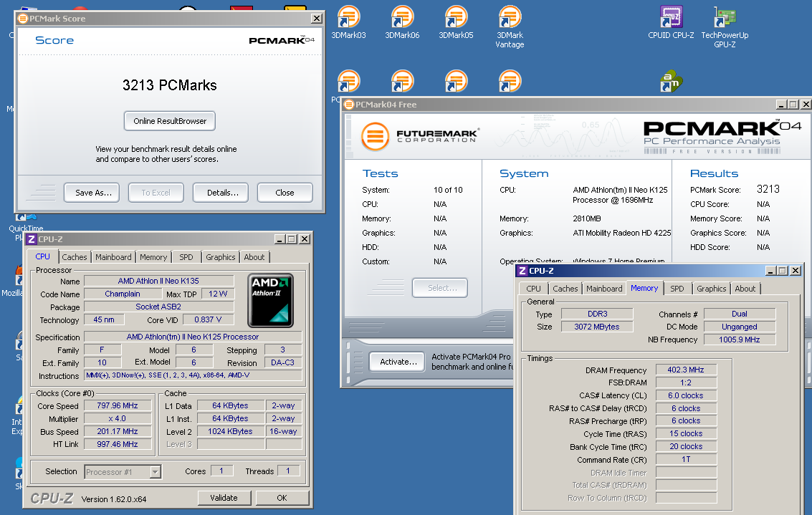
Task: Minimize the left CPU-Z window
Action: click(x=280, y=239)
